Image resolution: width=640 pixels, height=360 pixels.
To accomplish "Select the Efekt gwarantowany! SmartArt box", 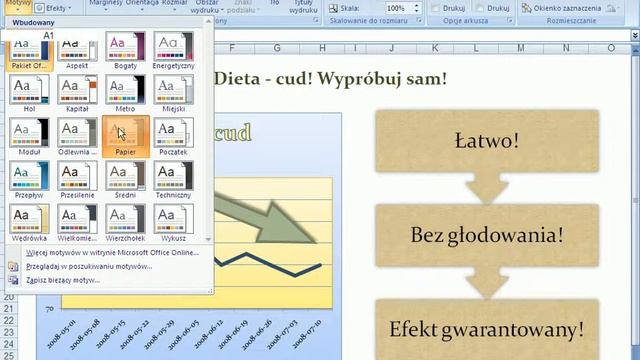I will (487, 329).
